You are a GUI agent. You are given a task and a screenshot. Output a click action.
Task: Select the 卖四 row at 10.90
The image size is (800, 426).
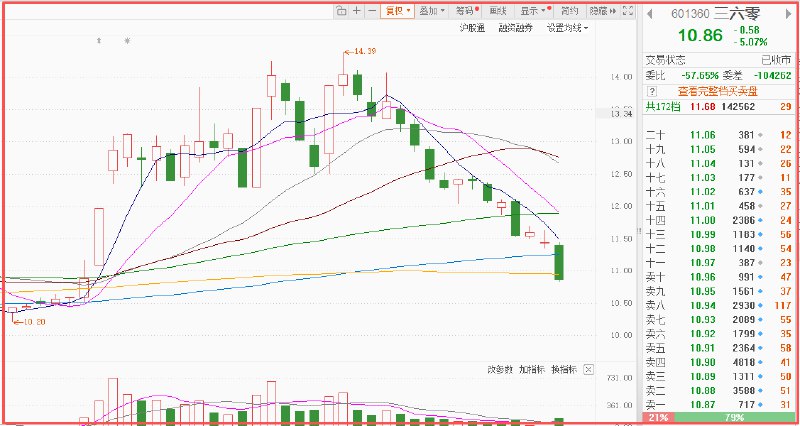[x=718, y=362]
